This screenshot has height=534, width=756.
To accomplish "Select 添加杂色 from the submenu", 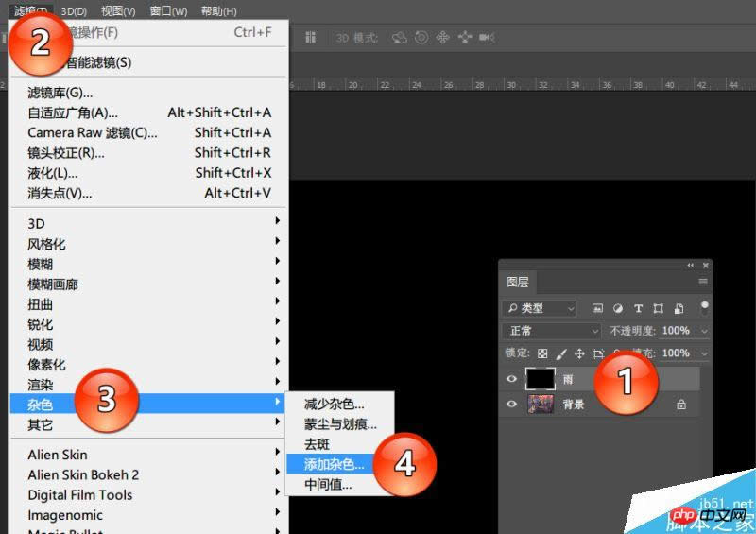I will click(x=334, y=464).
